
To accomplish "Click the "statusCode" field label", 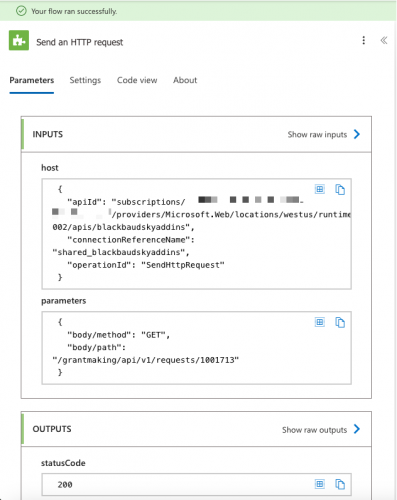I will click(x=63, y=463).
